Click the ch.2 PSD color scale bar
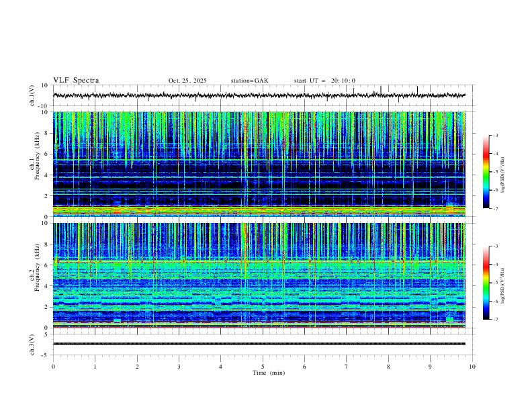 click(486, 283)
